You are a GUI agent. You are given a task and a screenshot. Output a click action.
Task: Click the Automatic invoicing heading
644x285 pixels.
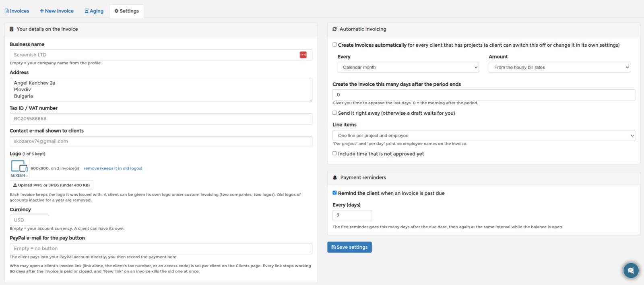(363, 29)
